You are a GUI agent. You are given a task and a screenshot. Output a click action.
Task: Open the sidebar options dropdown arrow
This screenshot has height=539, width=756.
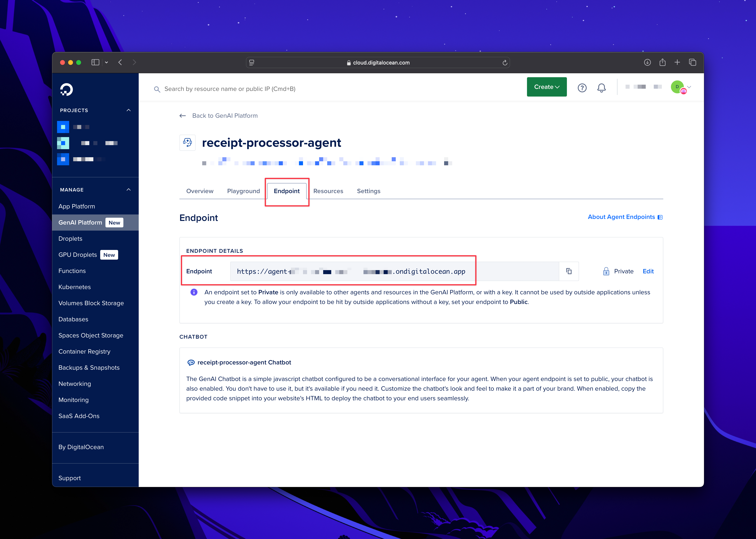106,62
